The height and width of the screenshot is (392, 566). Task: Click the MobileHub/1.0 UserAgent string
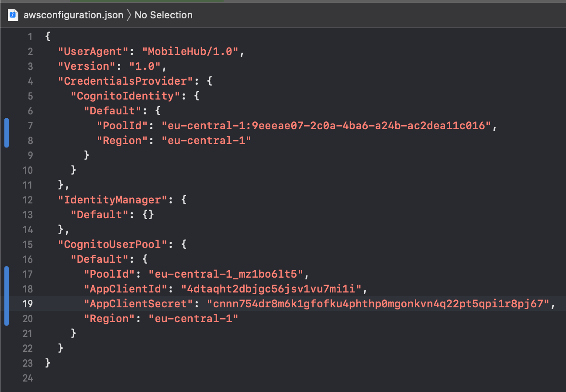(x=190, y=51)
